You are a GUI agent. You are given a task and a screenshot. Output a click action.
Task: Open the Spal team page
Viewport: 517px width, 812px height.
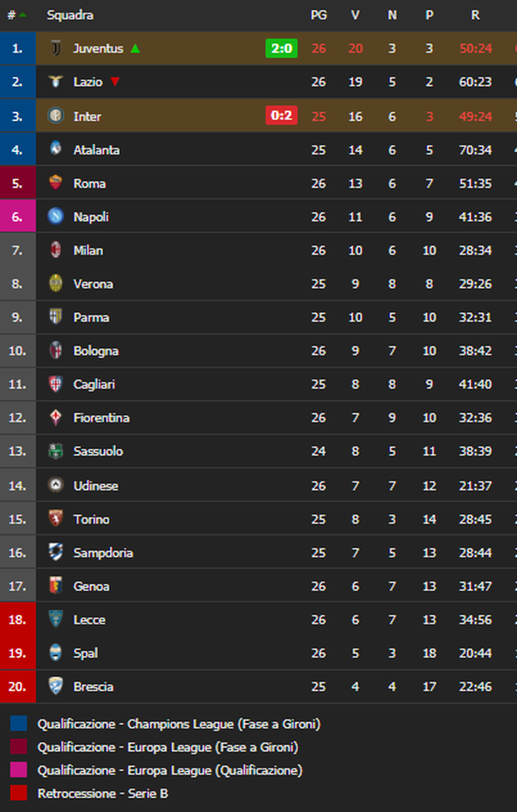pos(84,653)
